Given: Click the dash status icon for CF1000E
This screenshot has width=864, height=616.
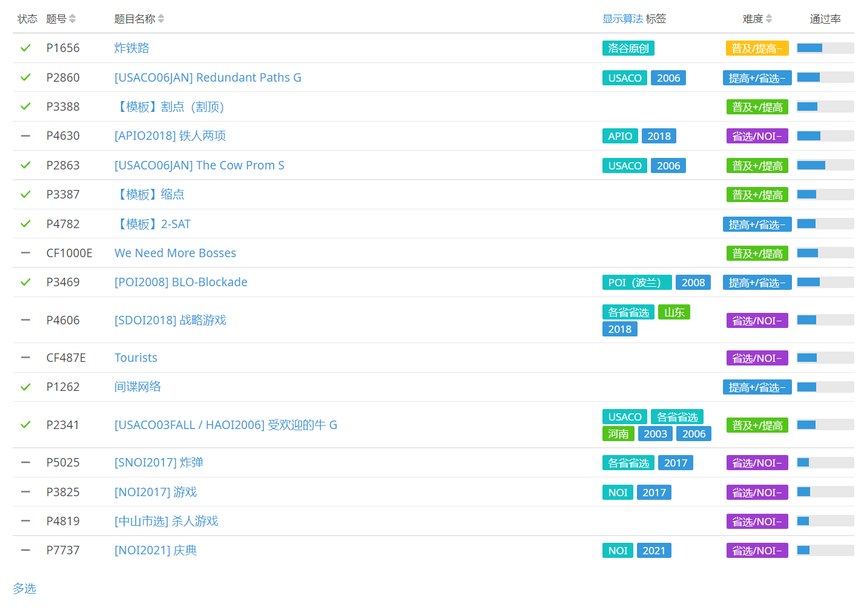Looking at the screenshot, I should 25,253.
